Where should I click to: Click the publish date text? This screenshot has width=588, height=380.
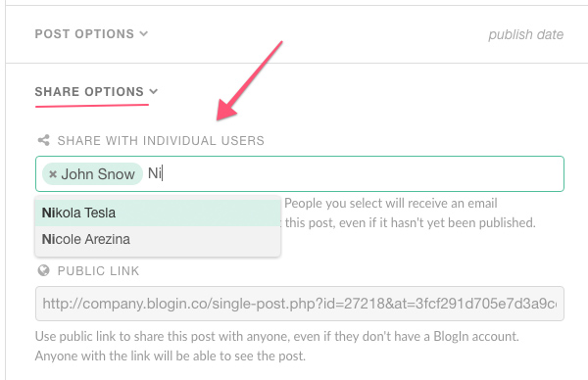click(x=525, y=34)
